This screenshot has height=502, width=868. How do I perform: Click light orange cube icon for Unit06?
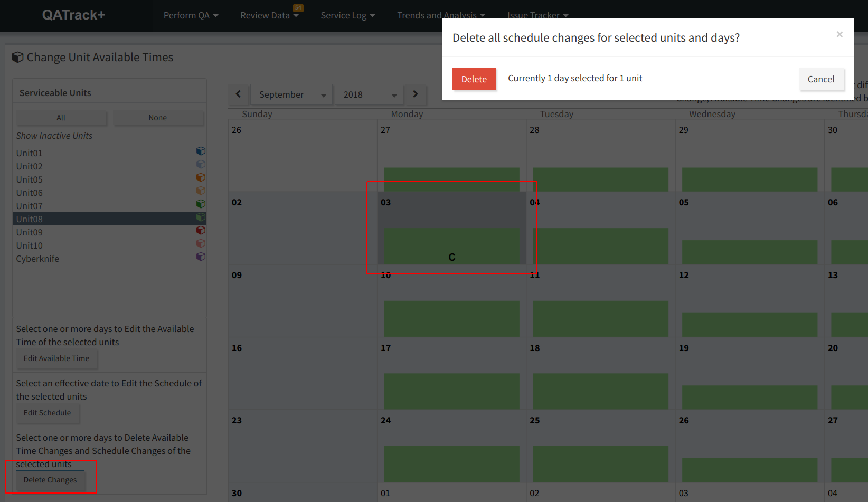click(201, 191)
